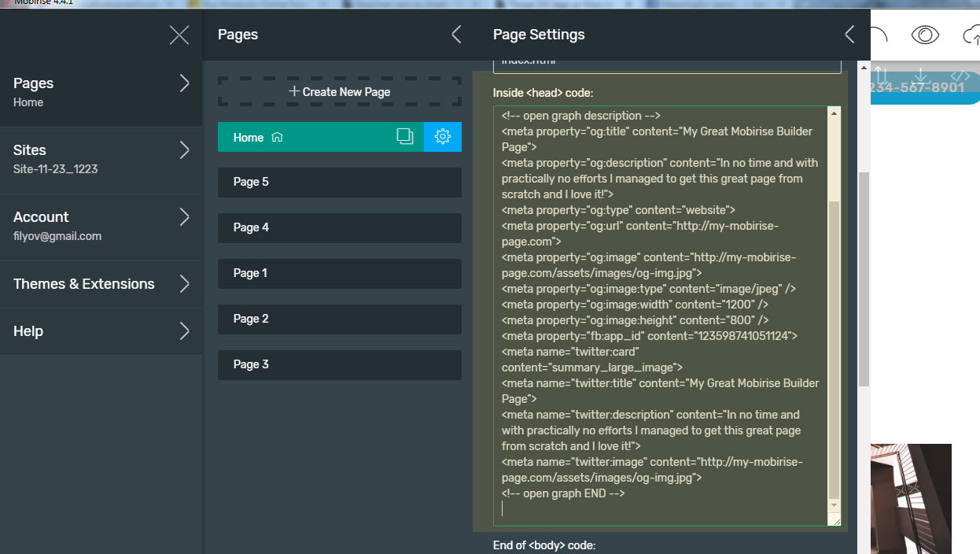Click the open graph END comment line
The height and width of the screenshot is (554, 980).
click(563, 493)
